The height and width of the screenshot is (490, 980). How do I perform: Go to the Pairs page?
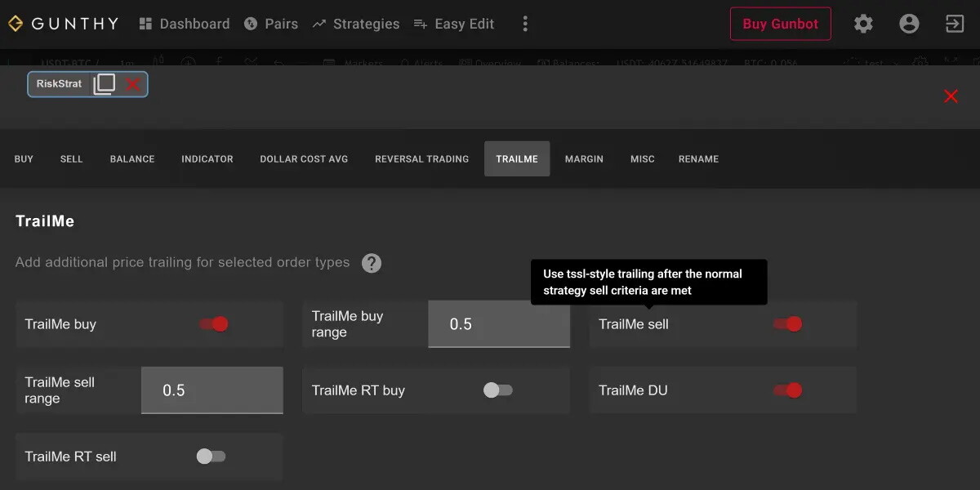coord(271,24)
